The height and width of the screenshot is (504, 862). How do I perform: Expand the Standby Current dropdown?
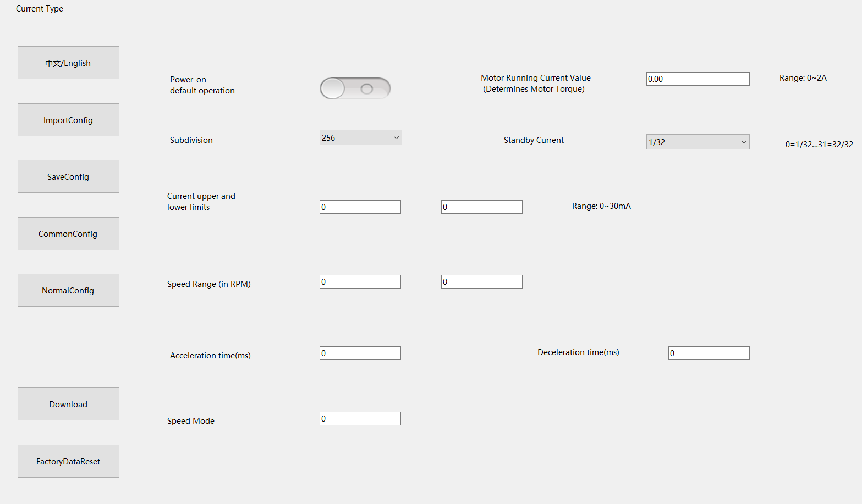(698, 142)
